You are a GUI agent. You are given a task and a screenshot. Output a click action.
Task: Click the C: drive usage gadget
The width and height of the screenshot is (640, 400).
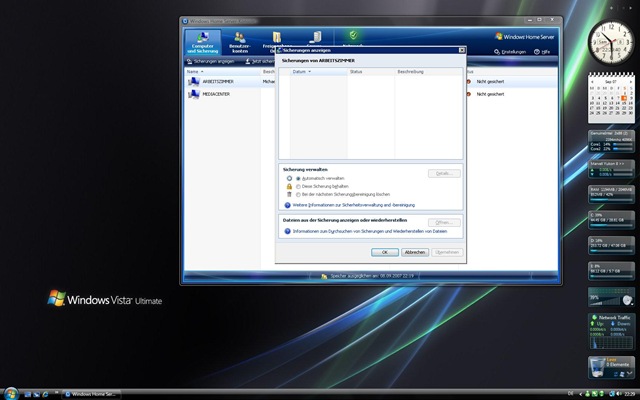[611, 220]
